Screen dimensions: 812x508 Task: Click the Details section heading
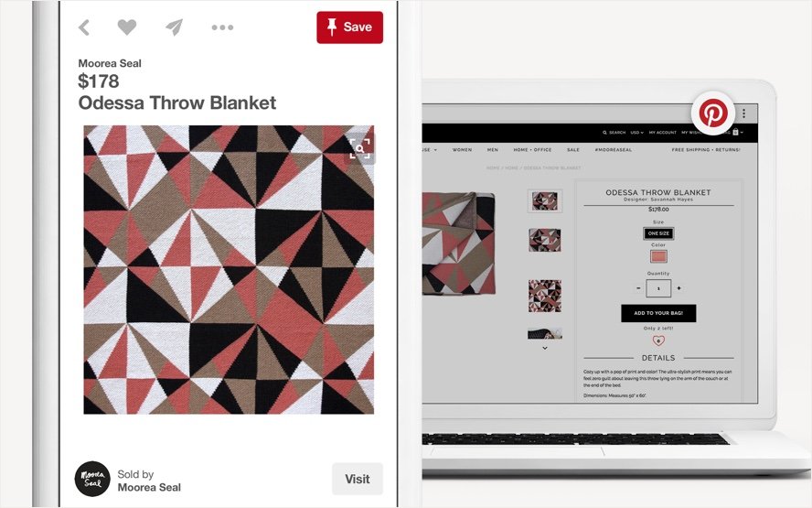coord(658,358)
